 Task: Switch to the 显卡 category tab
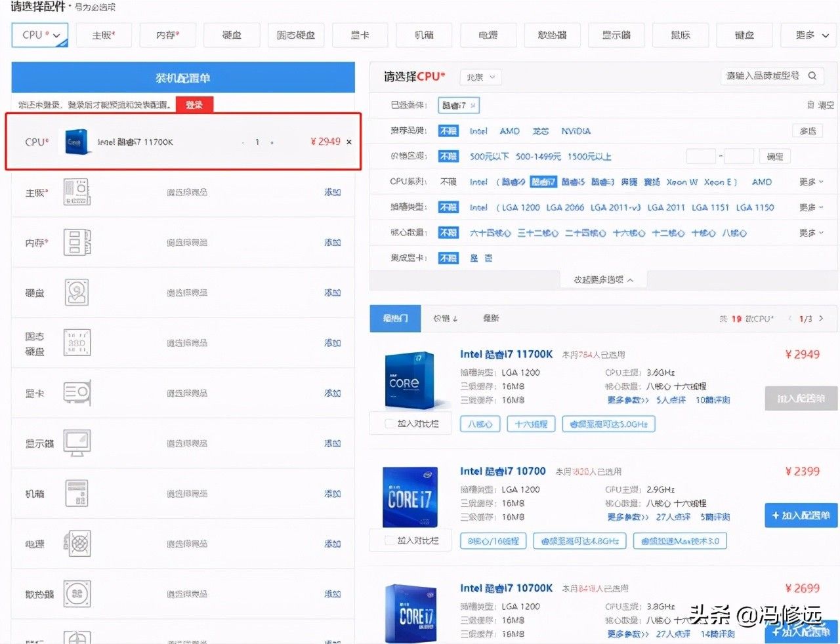click(x=360, y=35)
